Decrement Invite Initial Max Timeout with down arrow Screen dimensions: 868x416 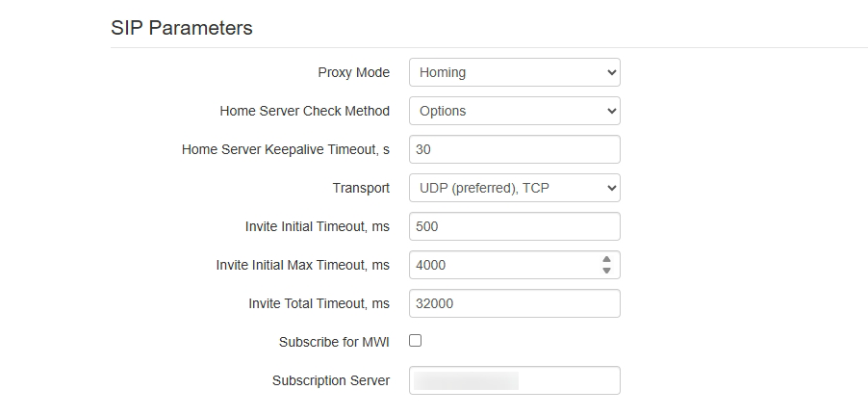point(606,271)
